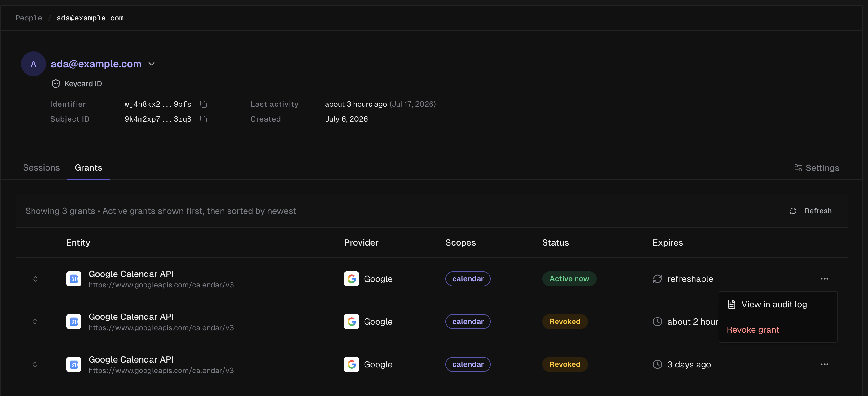Viewport: 868px width, 396px height.
Task: Click the refreshable sync icon
Action: tap(658, 279)
